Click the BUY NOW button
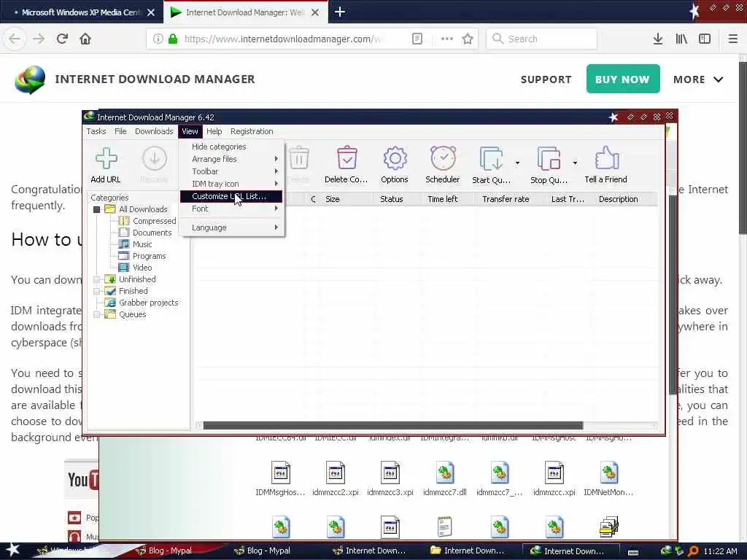This screenshot has height=560, width=747. 623,79
